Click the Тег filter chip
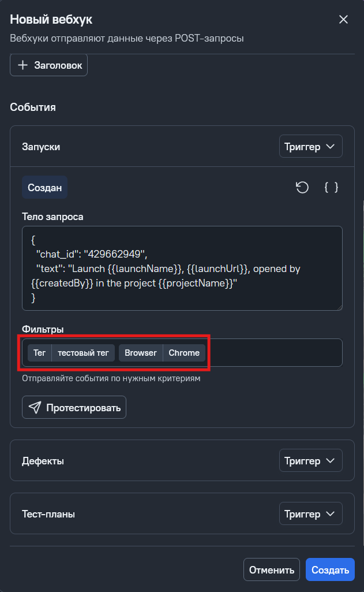This screenshot has height=592, width=364. [39, 353]
